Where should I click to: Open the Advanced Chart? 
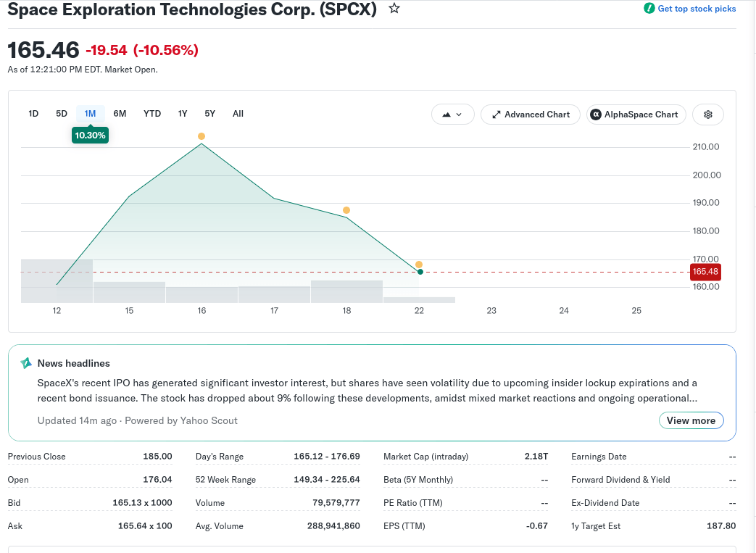(531, 115)
